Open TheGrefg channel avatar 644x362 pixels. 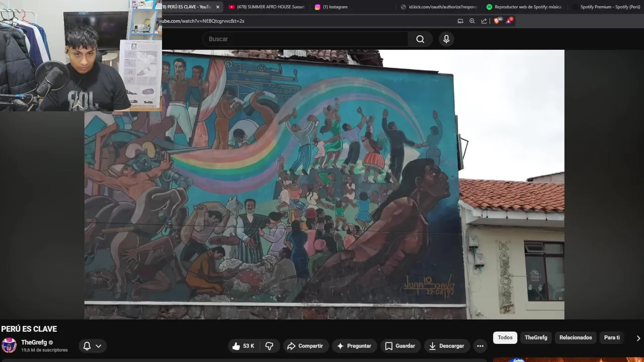point(9,345)
